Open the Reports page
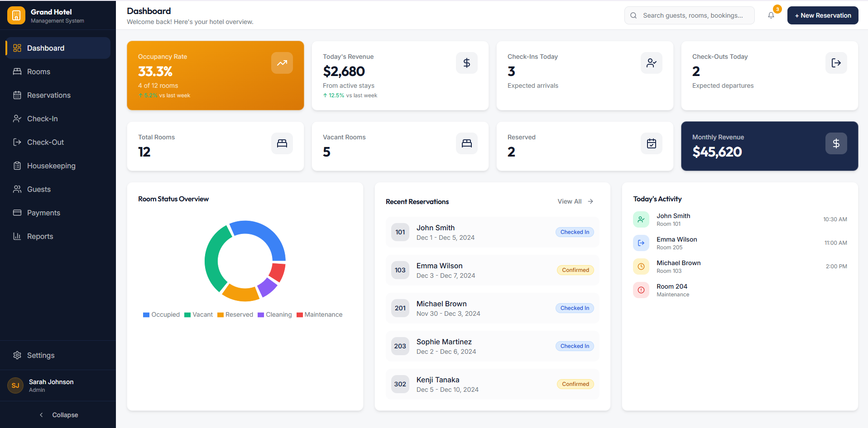This screenshot has height=428, width=868. coord(58,236)
